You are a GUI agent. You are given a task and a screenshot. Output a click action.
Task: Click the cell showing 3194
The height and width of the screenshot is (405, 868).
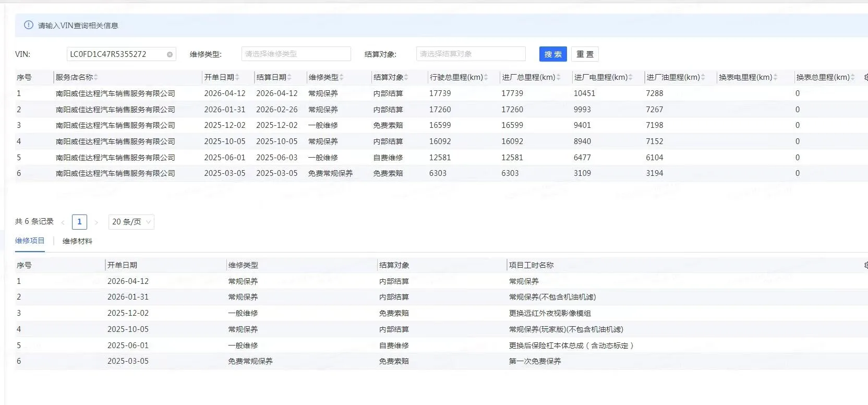[x=655, y=173]
